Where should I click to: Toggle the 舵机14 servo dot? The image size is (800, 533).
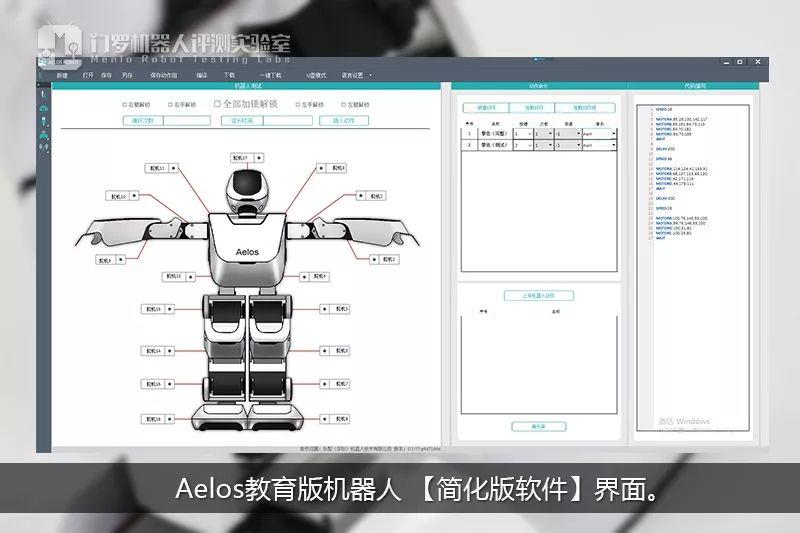pyautogui.click(x=169, y=351)
